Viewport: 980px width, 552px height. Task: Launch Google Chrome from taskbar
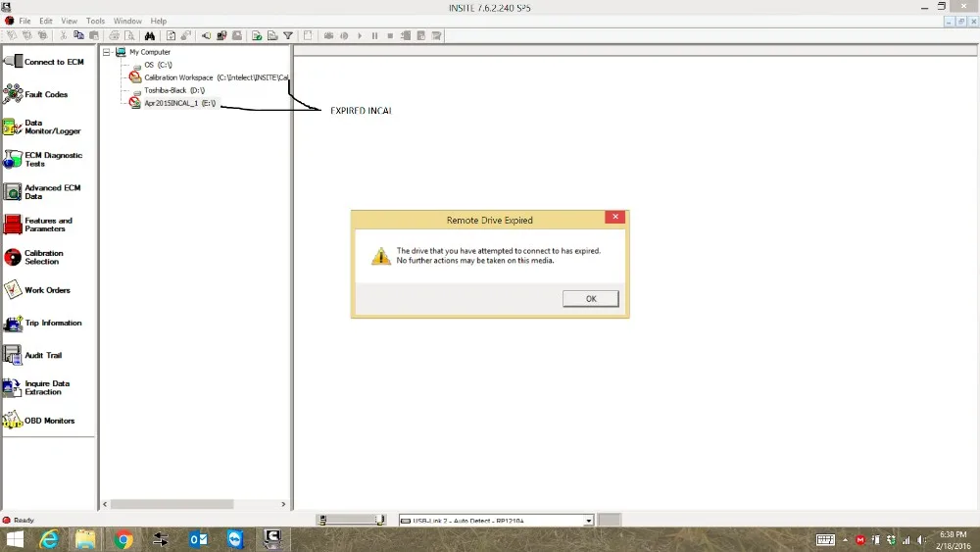[123, 539]
